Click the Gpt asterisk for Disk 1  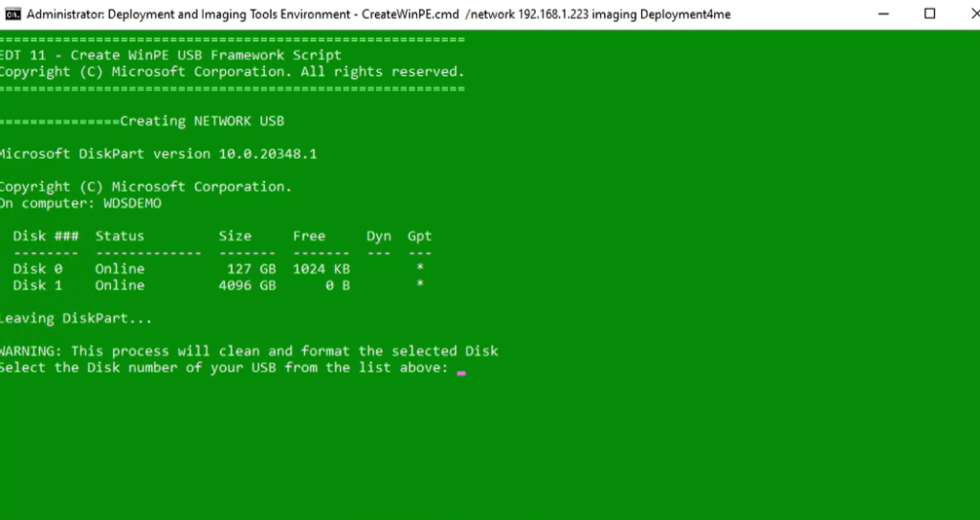419,286
